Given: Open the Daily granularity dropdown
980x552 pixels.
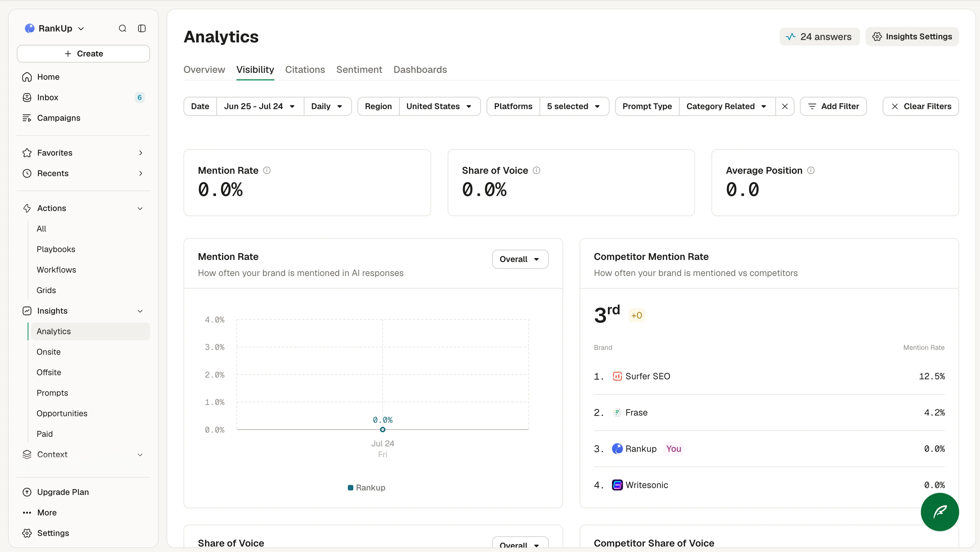Looking at the screenshot, I should 327,107.
